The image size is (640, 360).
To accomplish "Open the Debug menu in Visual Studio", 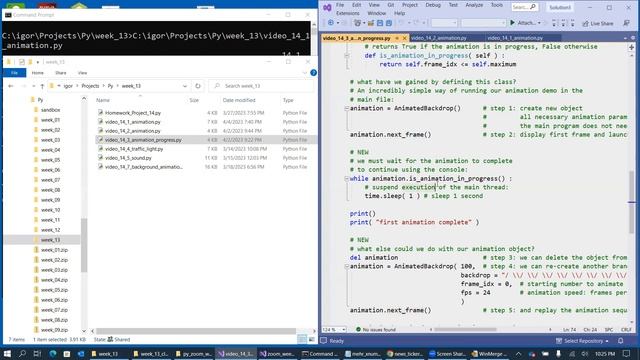I will 433,5.
